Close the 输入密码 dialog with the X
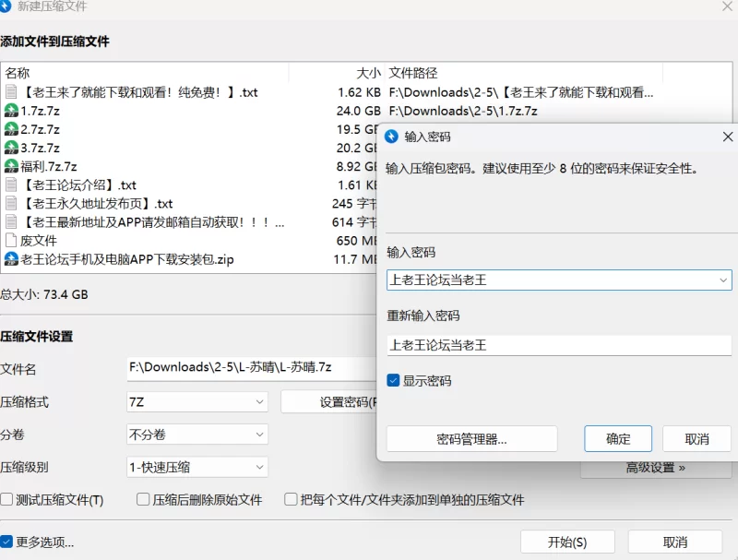Image resolution: width=738 pixels, height=560 pixels. tap(728, 137)
